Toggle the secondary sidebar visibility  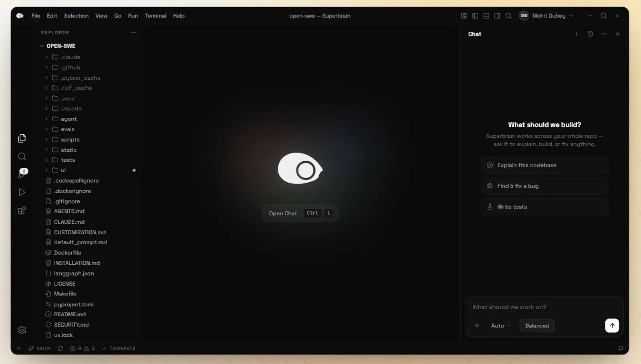point(497,16)
